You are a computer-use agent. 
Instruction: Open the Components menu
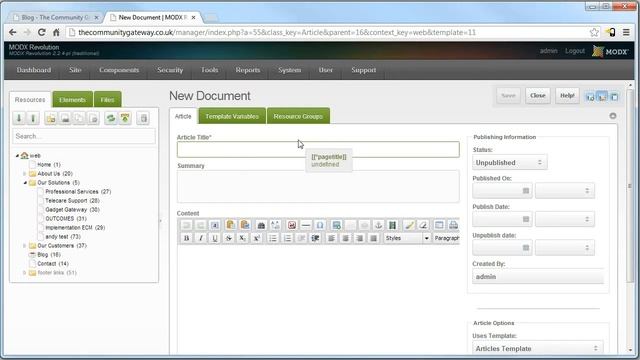click(119, 70)
